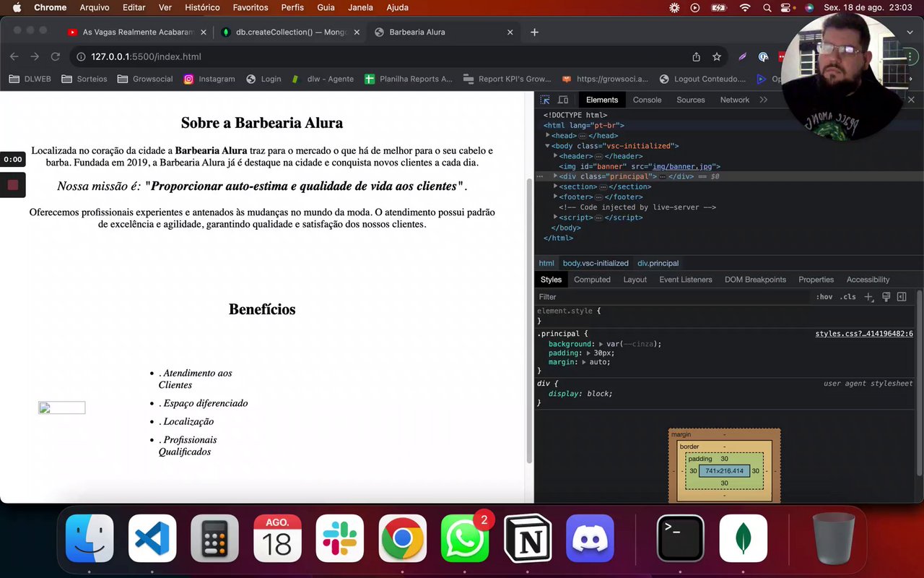Open Event Listeners tab

[686, 280]
